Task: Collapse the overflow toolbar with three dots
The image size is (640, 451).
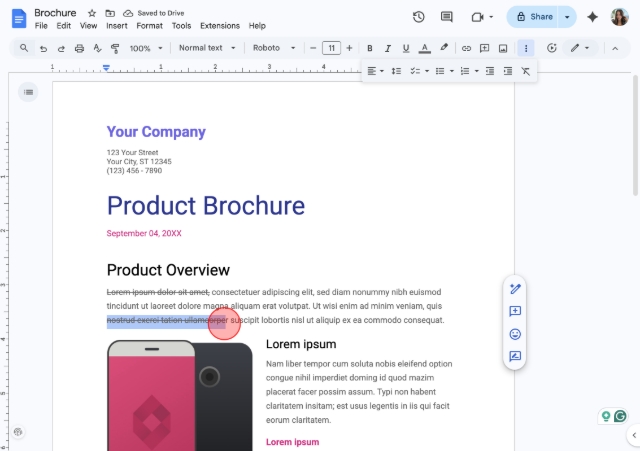Action: click(526, 48)
